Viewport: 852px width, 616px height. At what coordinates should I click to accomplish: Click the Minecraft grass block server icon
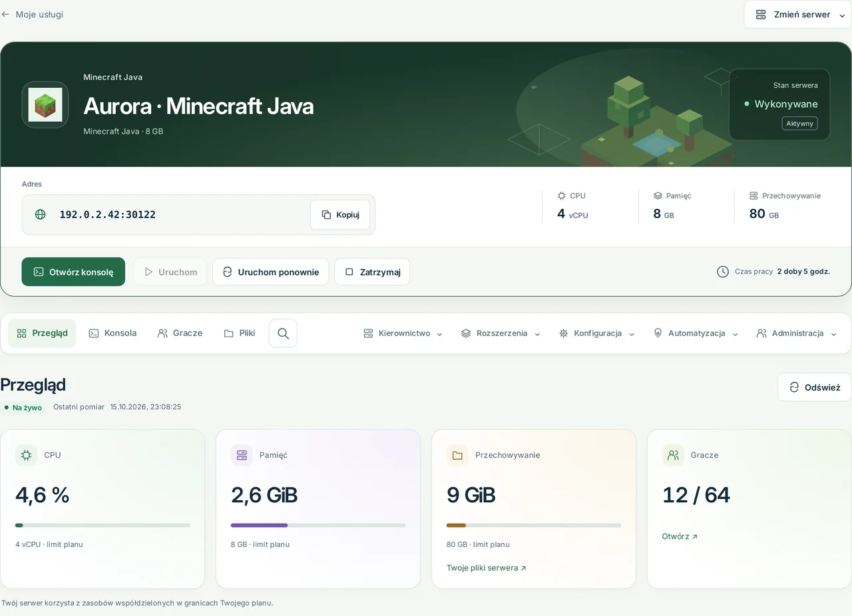pyautogui.click(x=45, y=104)
